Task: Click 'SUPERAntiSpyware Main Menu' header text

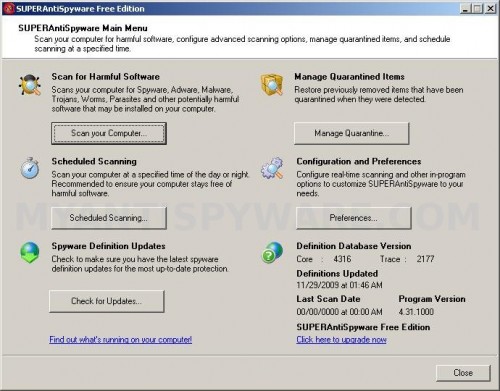Action: pyautogui.click(x=83, y=28)
